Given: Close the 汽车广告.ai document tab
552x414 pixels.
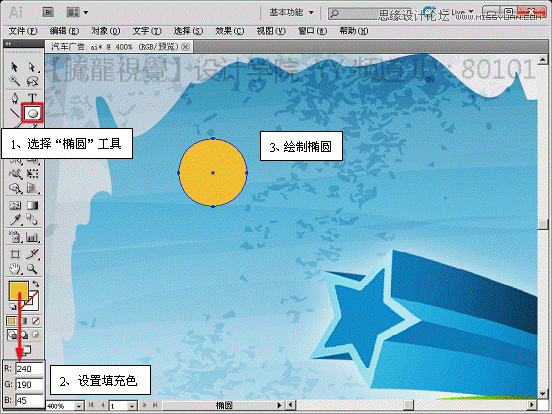Looking at the screenshot, I should pyautogui.click(x=186, y=46).
